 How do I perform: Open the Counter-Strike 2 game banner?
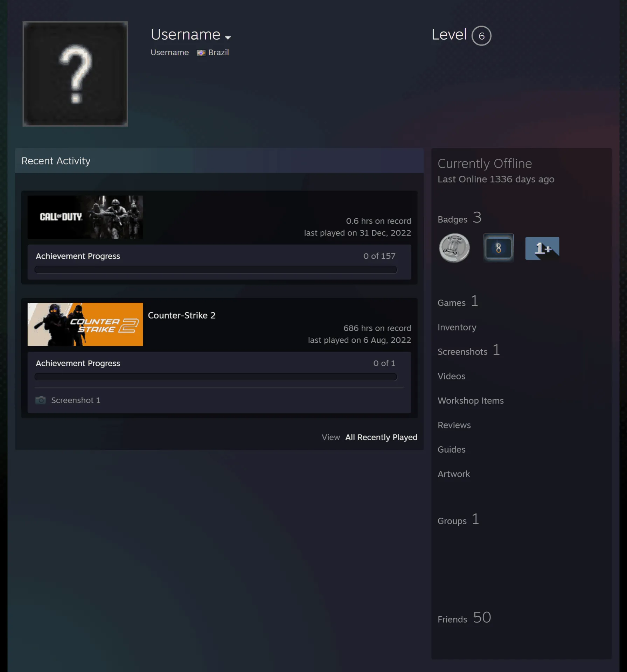click(85, 324)
